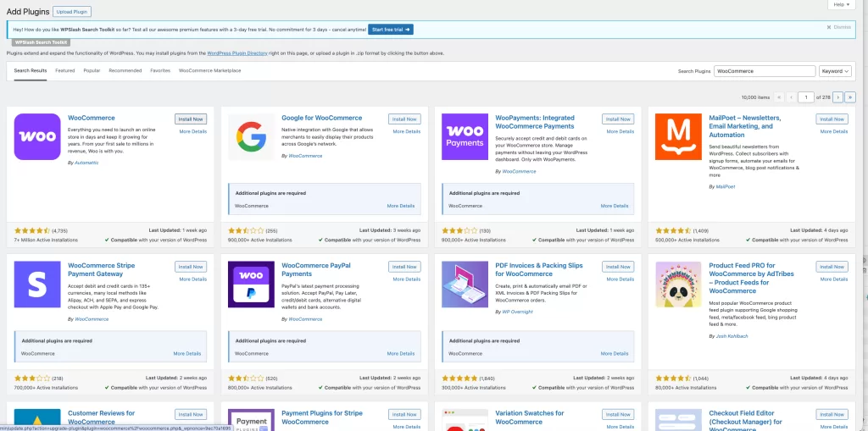The width and height of the screenshot is (868, 431).
Task: Click the Search Plugins input field
Action: coord(765,71)
